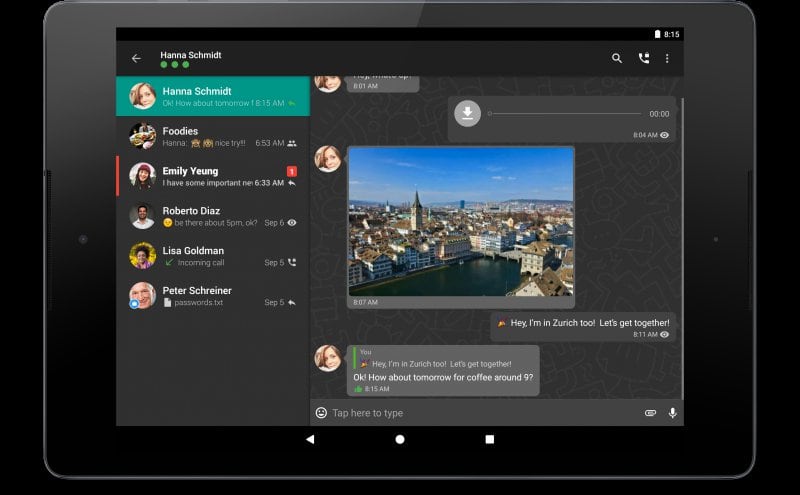The height and width of the screenshot is (495, 800).
Task: Record a voice message with the microphone
Action: [x=673, y=413]
